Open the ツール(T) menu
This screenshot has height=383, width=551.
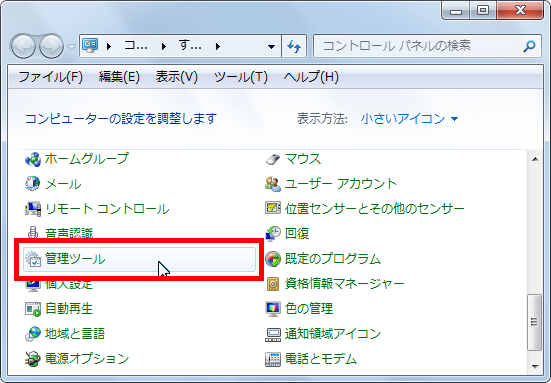tap(241, 77)
